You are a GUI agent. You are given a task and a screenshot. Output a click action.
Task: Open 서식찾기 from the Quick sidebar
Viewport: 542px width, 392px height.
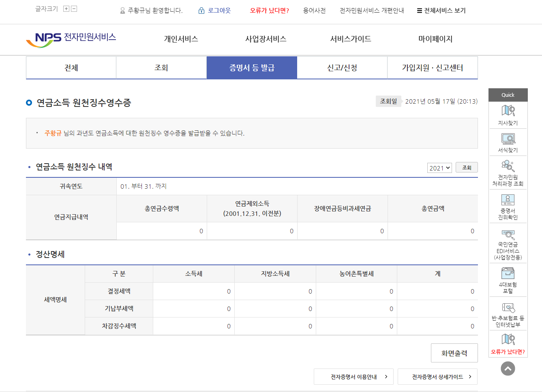tap(508, 139)
